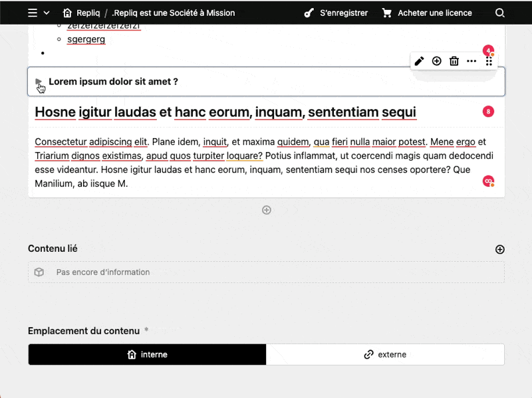Expand the chevron next to hamburger menu
The image size is (532, 398).
(x=47, y=13)
